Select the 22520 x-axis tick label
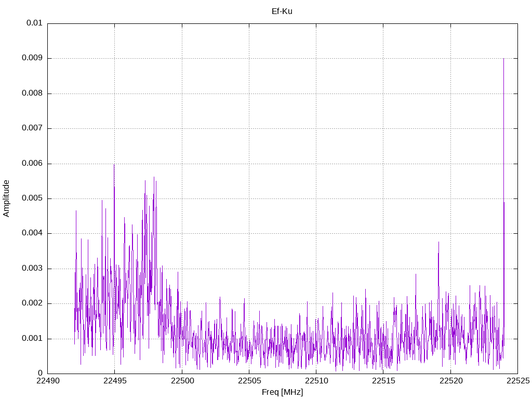The image size is (532, 399). click(450, 381)
